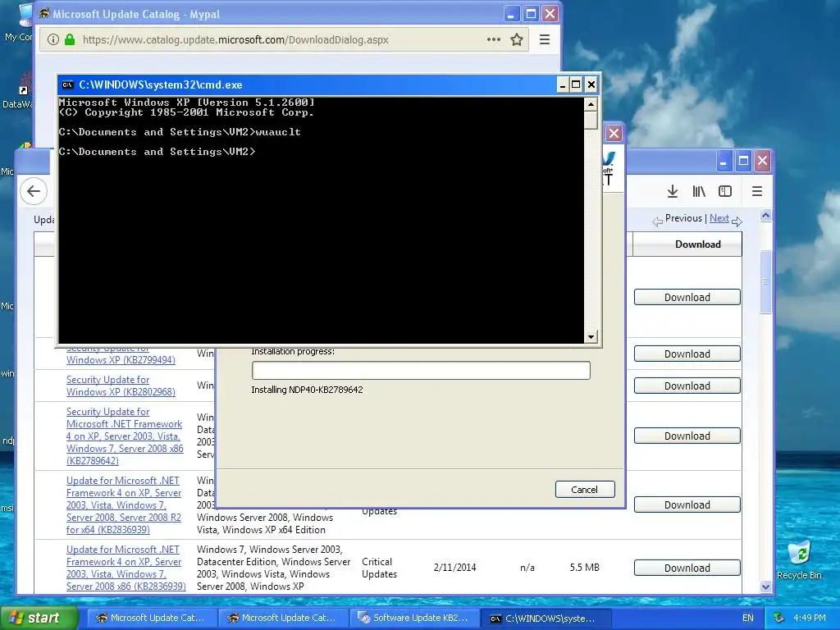Click the EN language indicator in taskbar
This screenshot has height=630, width=840.
click(748, 618)
